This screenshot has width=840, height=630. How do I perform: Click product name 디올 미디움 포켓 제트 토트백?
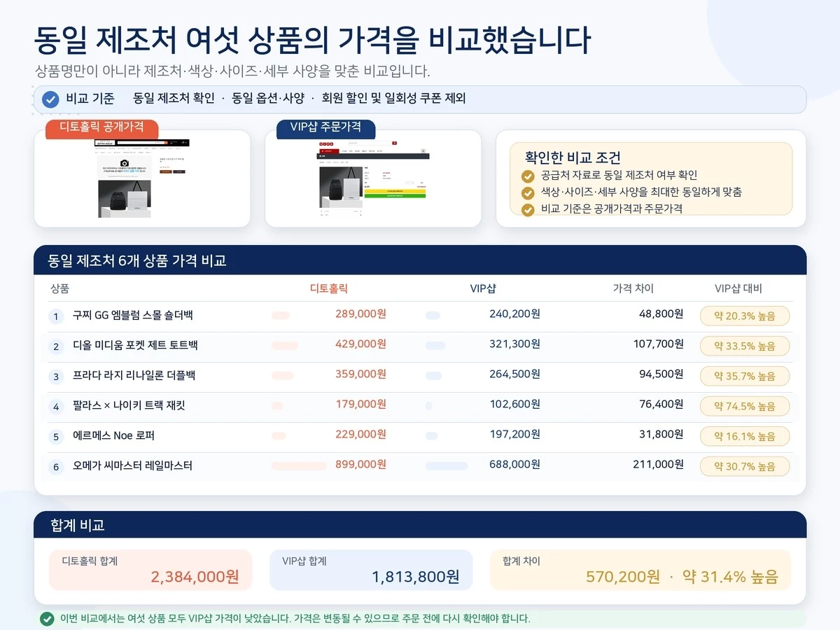tap(135, 346)
